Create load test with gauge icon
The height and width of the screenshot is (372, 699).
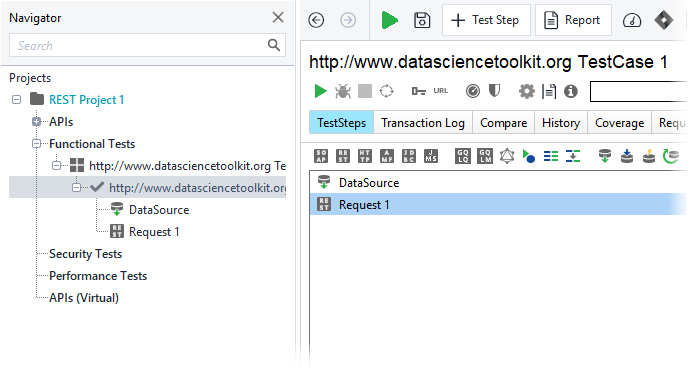tap(473, 91)
